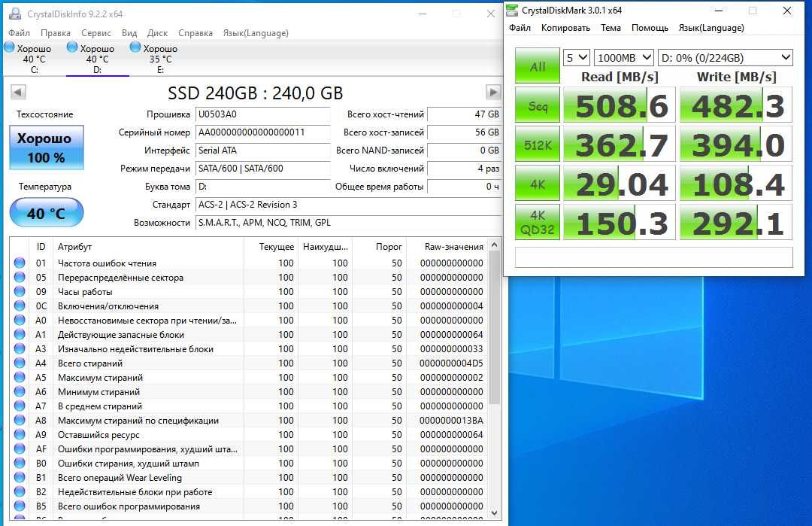The height and width of the screenshot is (526, 812).
Task: Open Помощь menu in CrystalDiskMark
Action: click(650, 27)
